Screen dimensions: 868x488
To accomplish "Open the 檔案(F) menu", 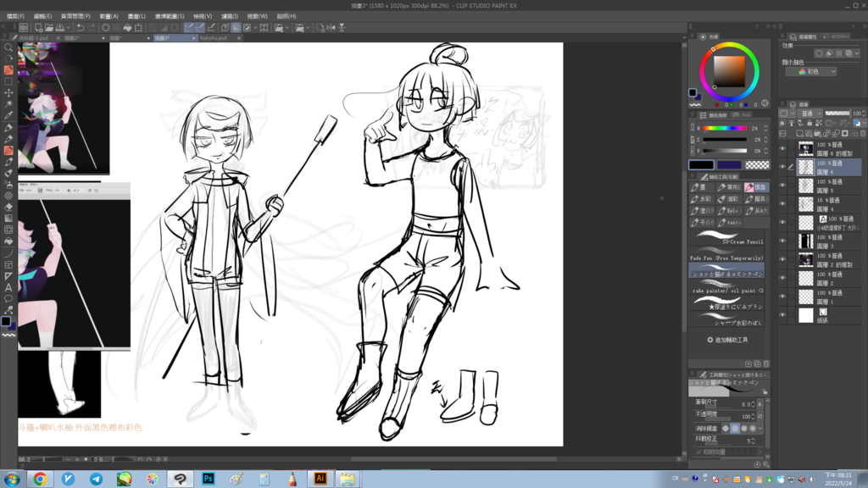I will tap(15, 16).
